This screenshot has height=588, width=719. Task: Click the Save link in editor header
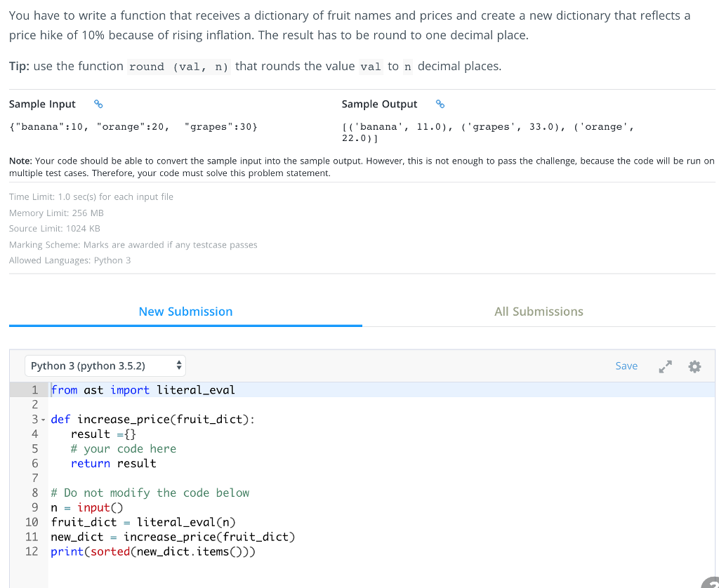click(x=626, y=366)
